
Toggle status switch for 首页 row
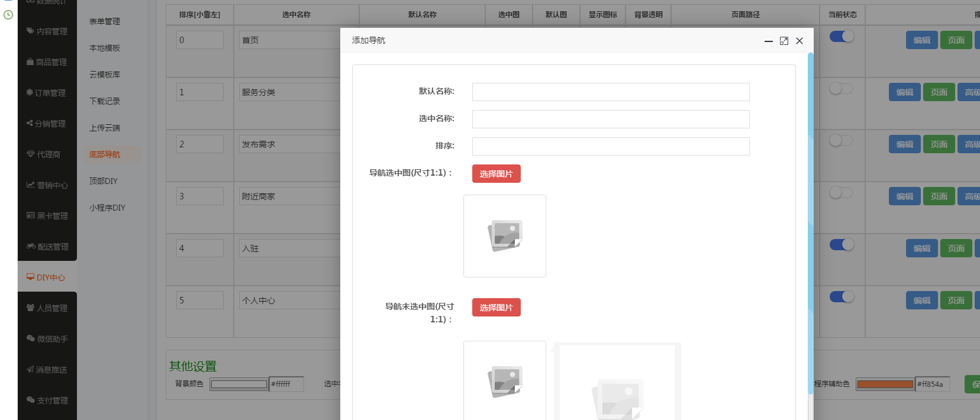842,37
